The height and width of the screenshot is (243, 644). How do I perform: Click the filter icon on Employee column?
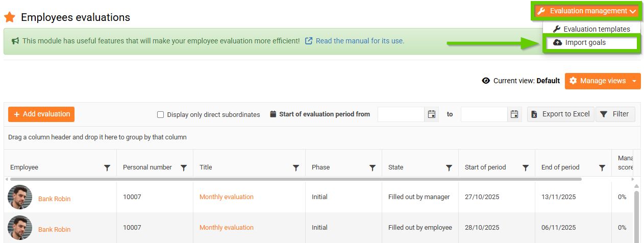[107, 167]
